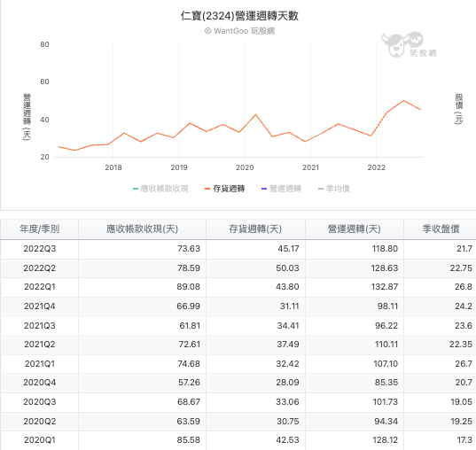Image resolution: width=476 pixels, height=450 pixels.
Task: Click the value 31.11 inventory days
Action: [290, 306]
